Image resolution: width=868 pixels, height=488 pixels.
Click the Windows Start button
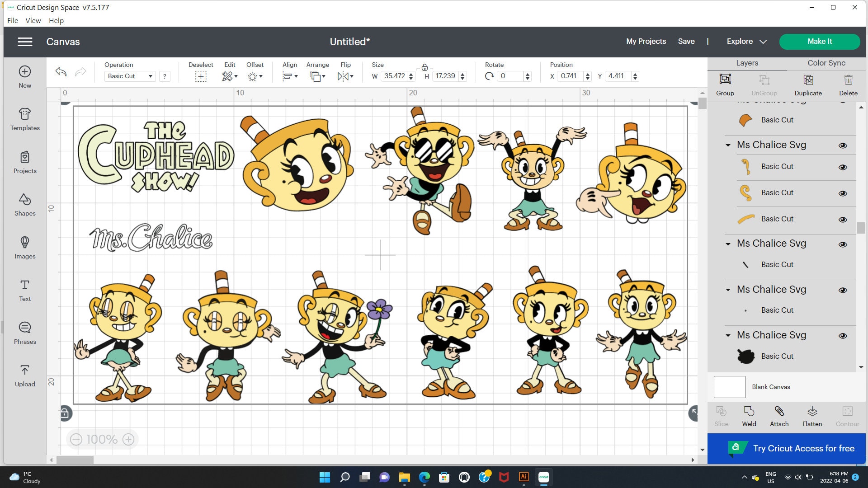(x=325, y=477)
